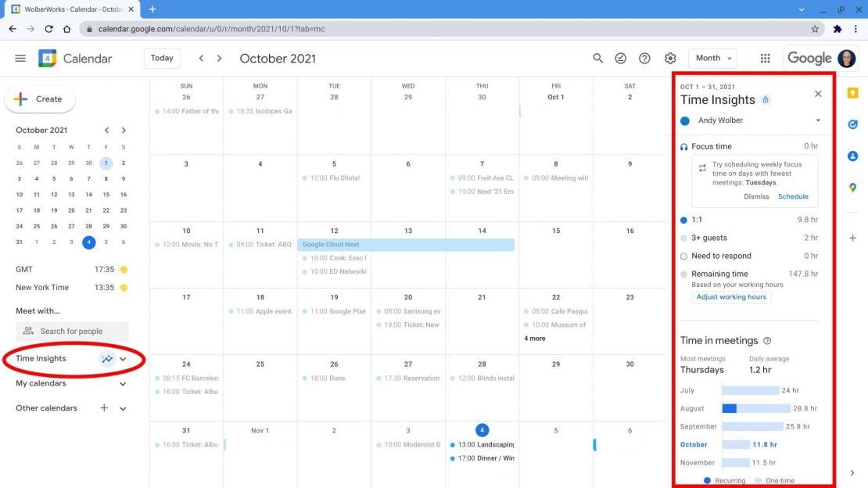Open browser extensions puzzle icon
The height and width of the screenshot is (488, 868).
tap(838, 29)
